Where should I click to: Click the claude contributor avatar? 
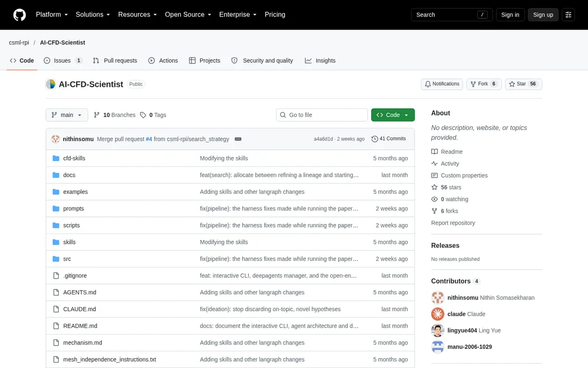click(438, 314)
